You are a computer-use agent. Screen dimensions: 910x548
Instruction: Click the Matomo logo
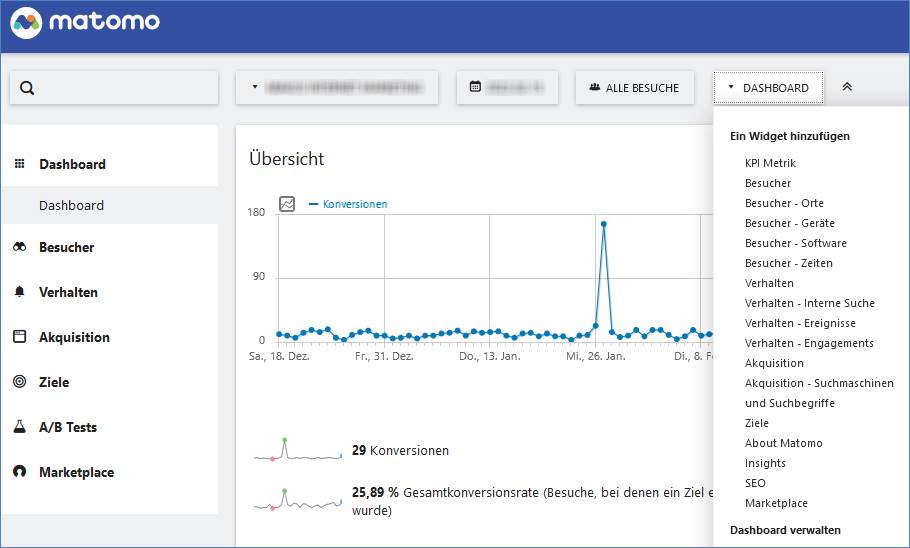(x=85, y=23)
